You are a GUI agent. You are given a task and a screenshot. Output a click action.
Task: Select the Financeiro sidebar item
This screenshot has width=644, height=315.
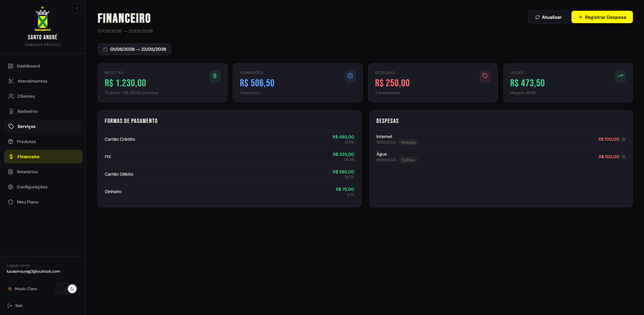tap(43, 157)
